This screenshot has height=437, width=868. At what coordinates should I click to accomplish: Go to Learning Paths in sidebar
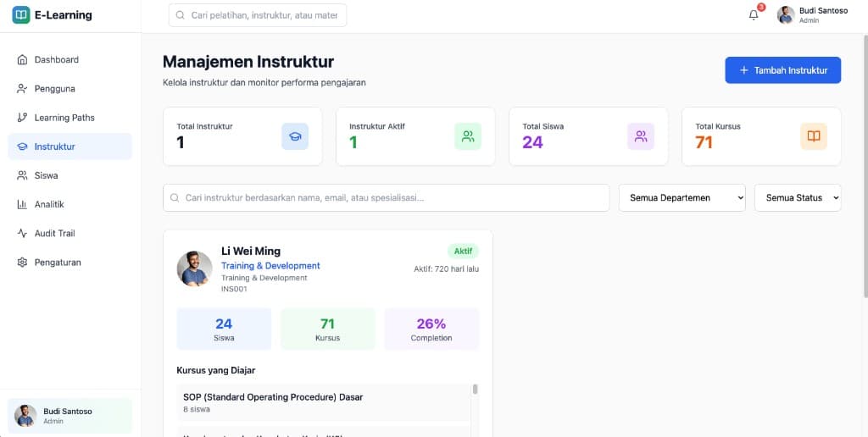tap(64, 118)
